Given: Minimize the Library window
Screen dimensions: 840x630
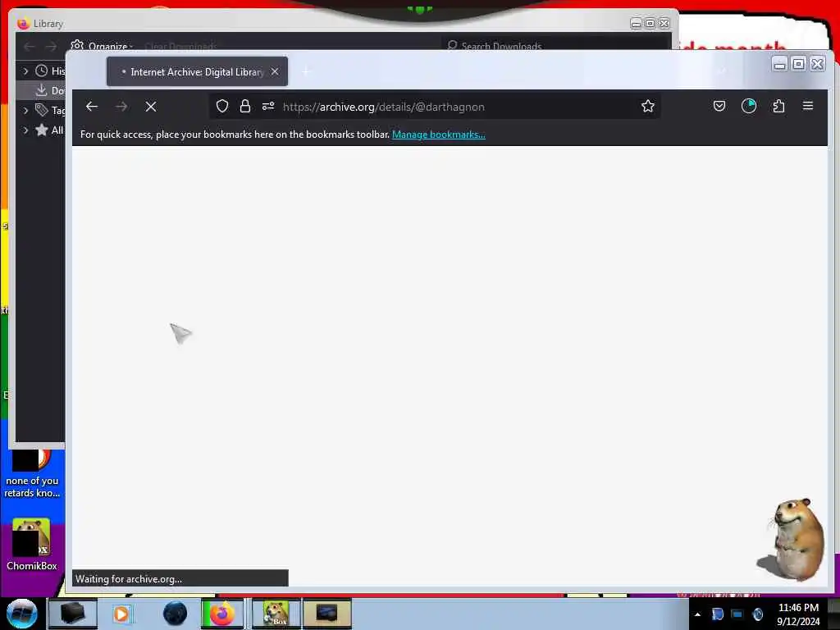Looking at the screenshot, I should [x=636, y=24].
